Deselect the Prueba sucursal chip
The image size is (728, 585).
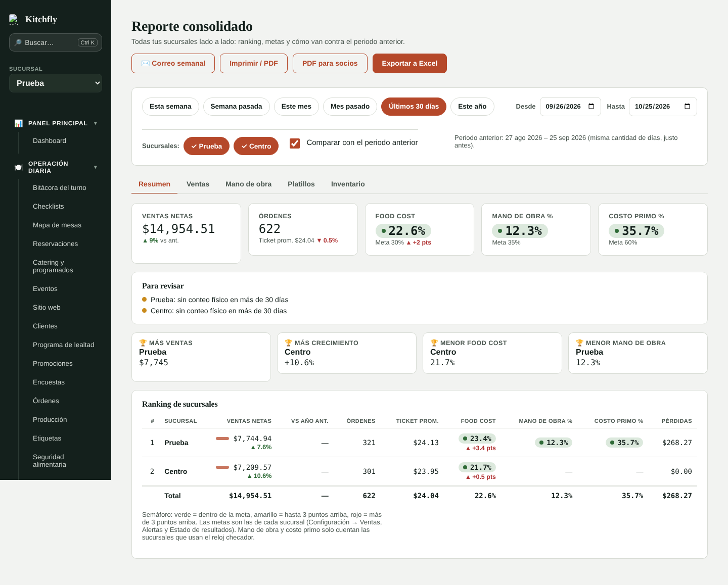point(206,146)
